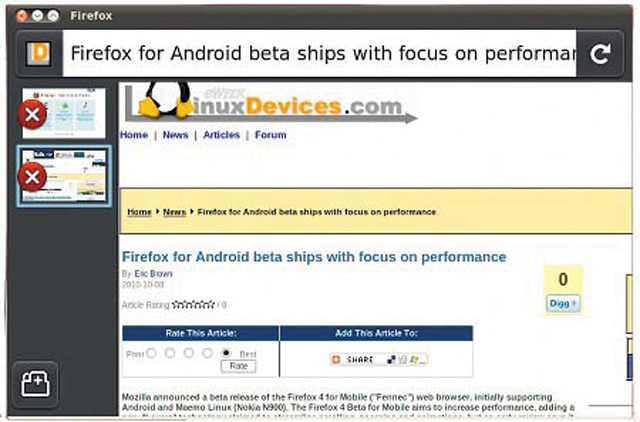This screenshot has height=422, width=640.
Task: Click the orange SHARE bookmark icon
Action: 336,360
